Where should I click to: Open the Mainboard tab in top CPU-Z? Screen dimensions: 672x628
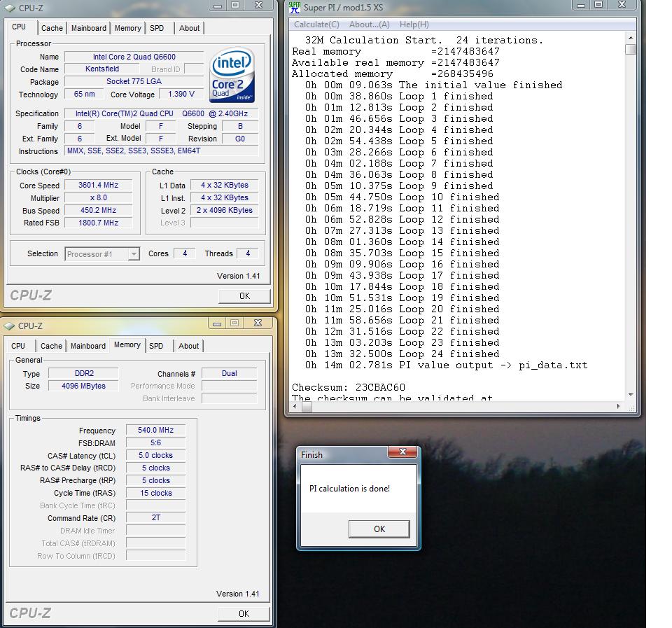pyautogui.click(x=89, y=28)
